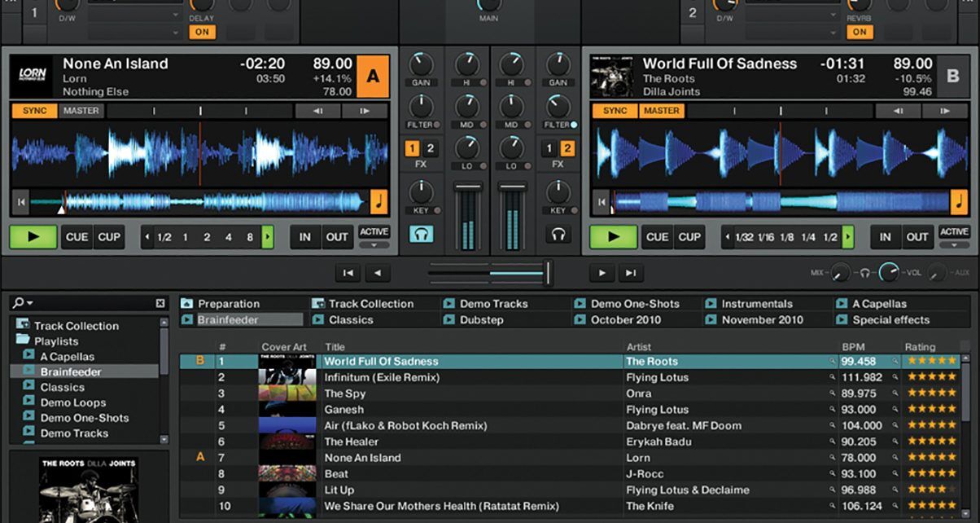Show smaller loop sizes on Deck A with left arrow
Image resolution: width=980 pixels, height=523 pixels.
tap(147, 237)
